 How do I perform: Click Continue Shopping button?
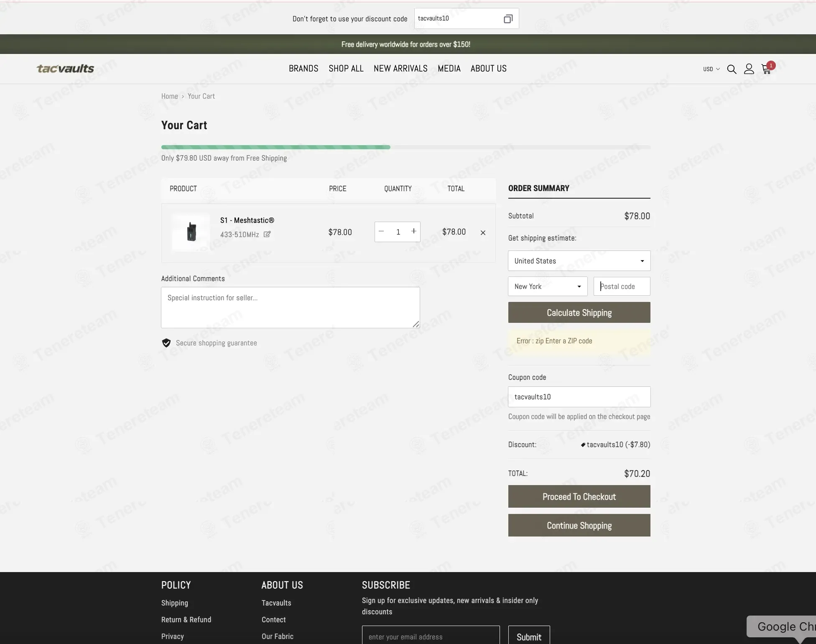[579, 525]
